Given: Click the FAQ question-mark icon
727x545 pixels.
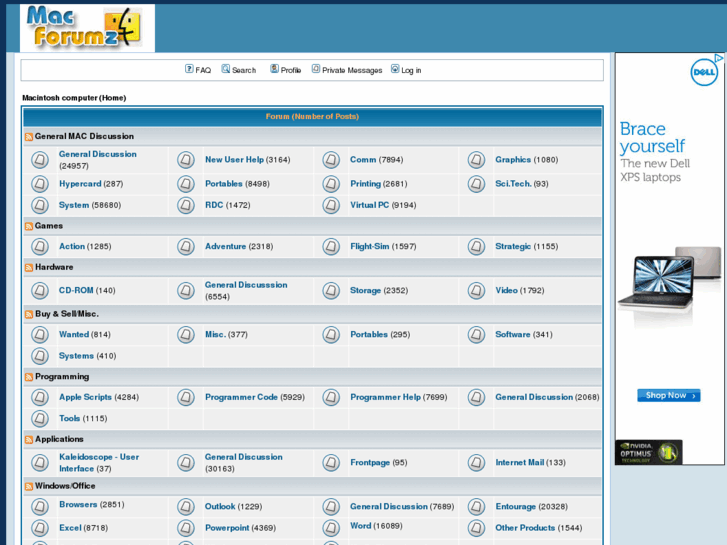Looking at the screenshot, I should tap(189, 69).
